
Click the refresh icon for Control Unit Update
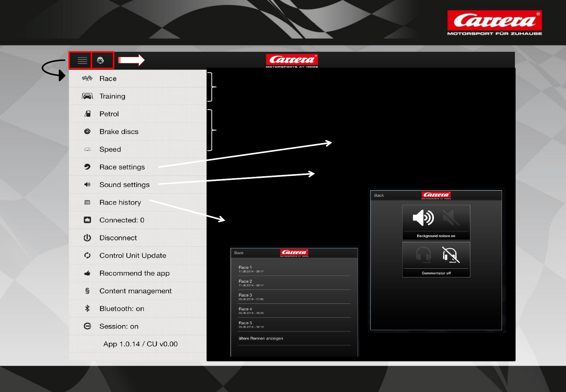click(87, 256)
